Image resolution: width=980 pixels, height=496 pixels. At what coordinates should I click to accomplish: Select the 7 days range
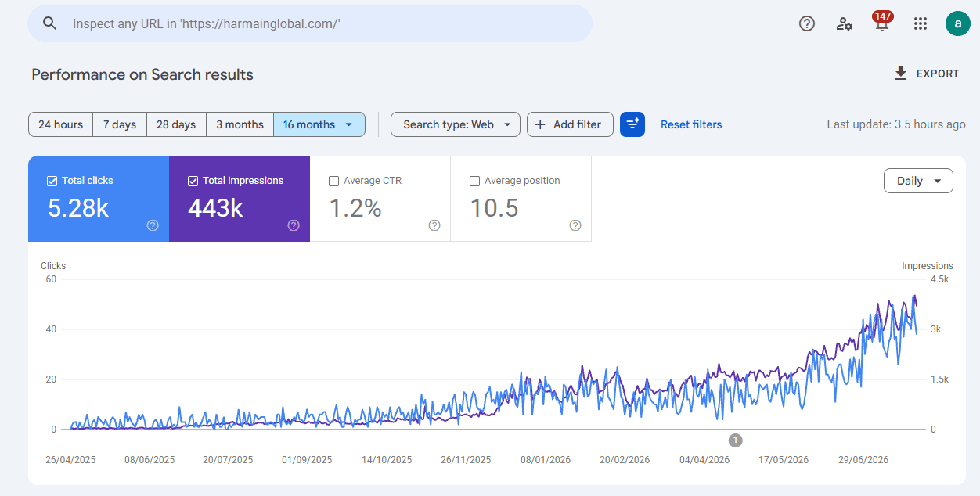120,124
